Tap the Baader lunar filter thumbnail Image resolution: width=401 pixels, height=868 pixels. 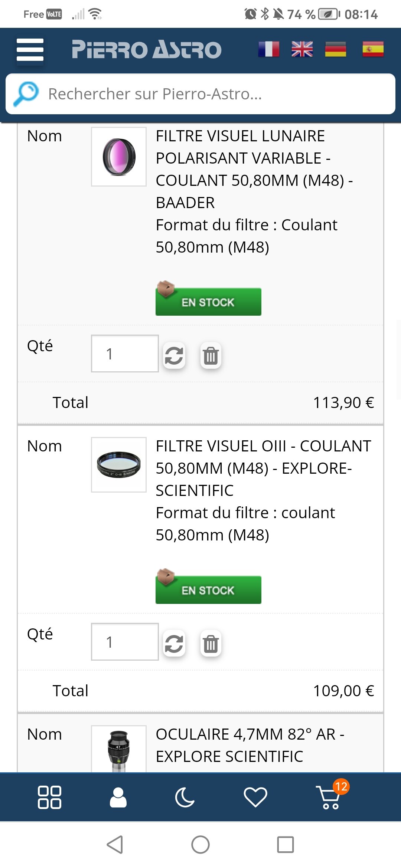pyautogui.click(x=119, y=157)
